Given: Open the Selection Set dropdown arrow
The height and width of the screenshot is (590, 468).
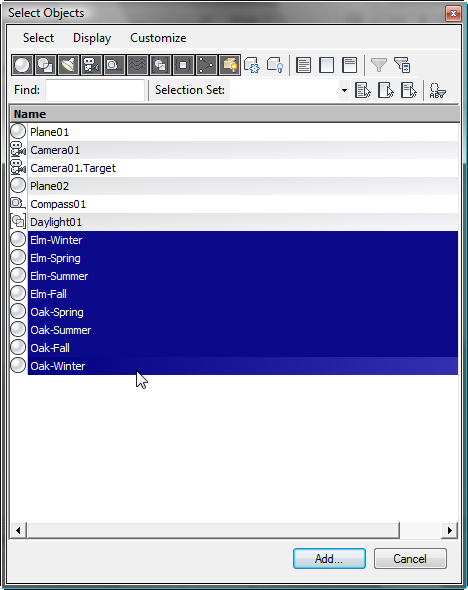Looking at the screenshot, I should 344,90.
